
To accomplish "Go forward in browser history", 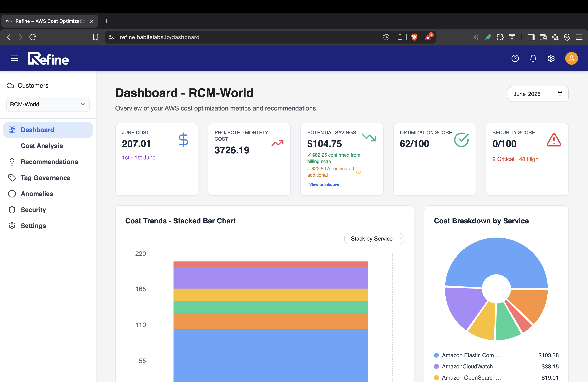I will click(21, 37).
